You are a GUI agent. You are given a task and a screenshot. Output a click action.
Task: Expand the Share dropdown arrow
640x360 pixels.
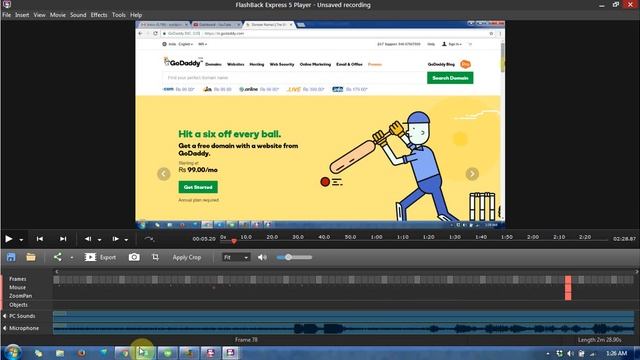[x=71, y=258]
